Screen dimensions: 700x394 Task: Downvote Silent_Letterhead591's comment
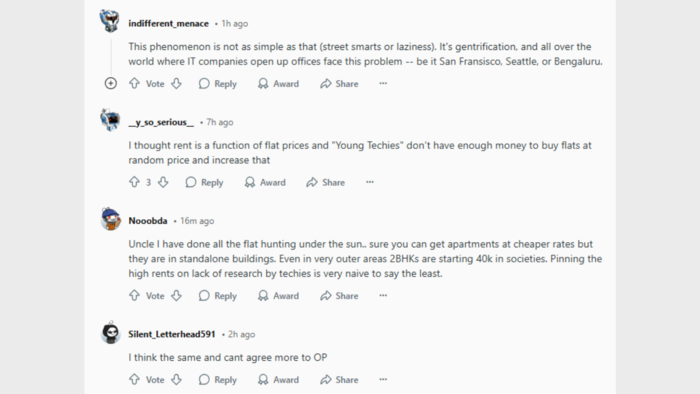176,379
